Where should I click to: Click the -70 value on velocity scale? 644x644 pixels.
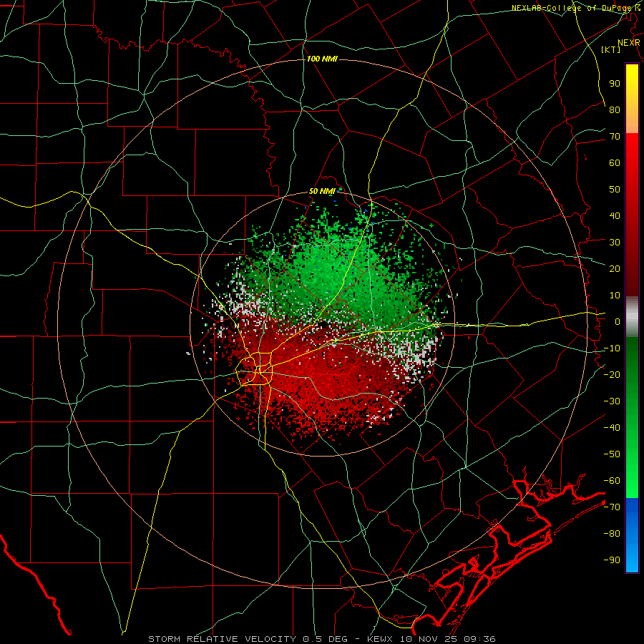pyautogui.click(x=612, y=507)
